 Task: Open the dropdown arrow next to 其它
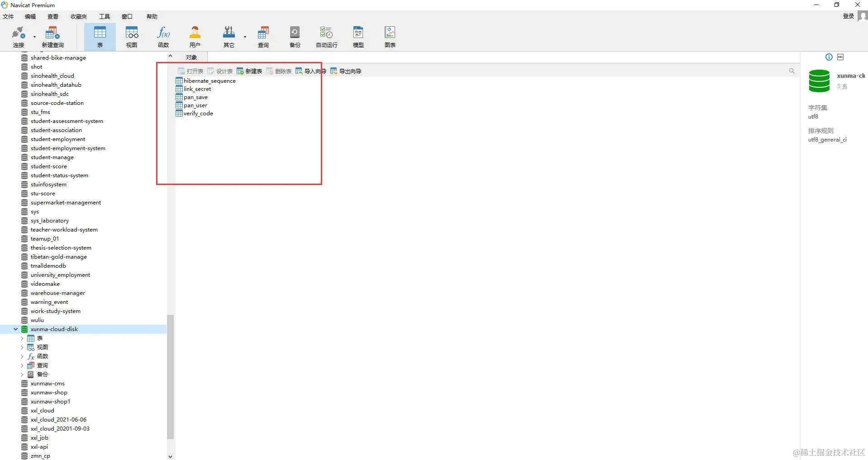point(245,37)
